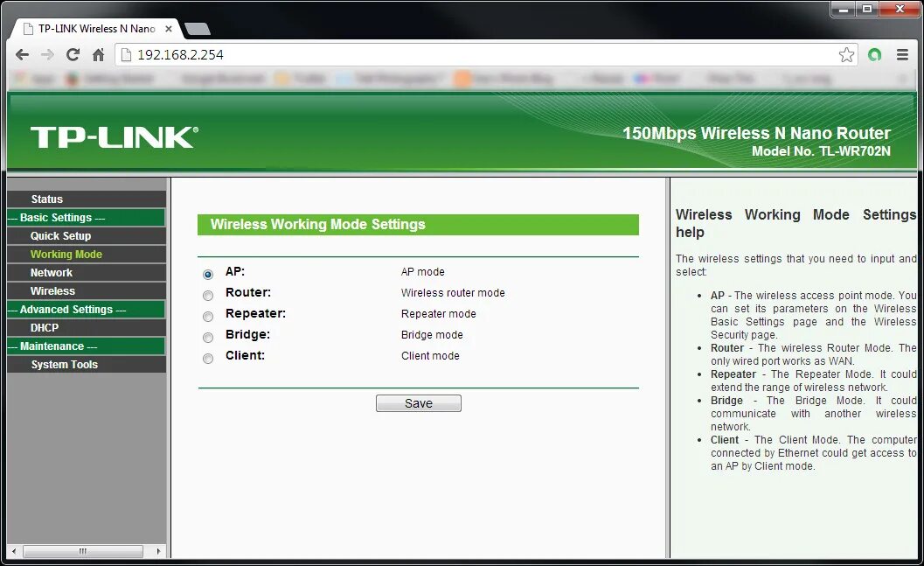Open Quick Setup in sidebar
Viewport: 924px width, 566px height.
coord(87,236)
